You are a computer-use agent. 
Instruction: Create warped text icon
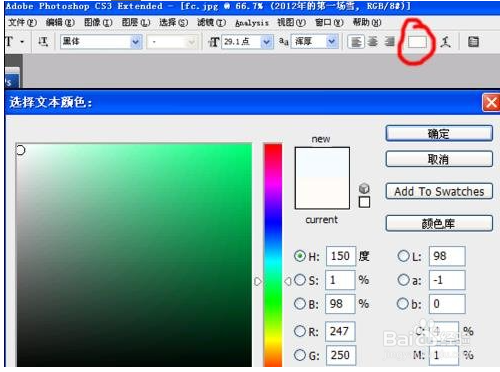point(445,42)
